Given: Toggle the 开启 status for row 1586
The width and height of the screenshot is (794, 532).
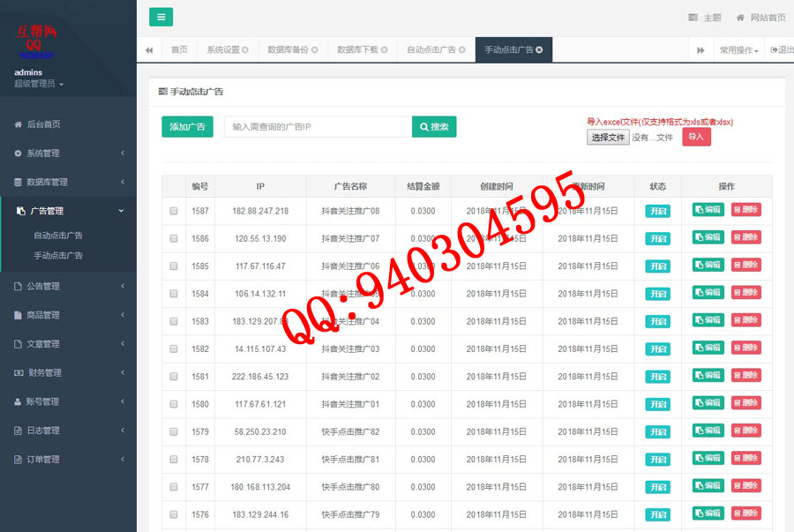Looking at the screenshot, I should [x=657, y=239].
